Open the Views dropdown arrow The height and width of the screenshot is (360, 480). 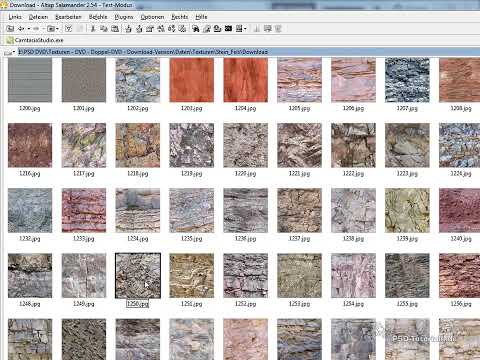tap(245, 29)
